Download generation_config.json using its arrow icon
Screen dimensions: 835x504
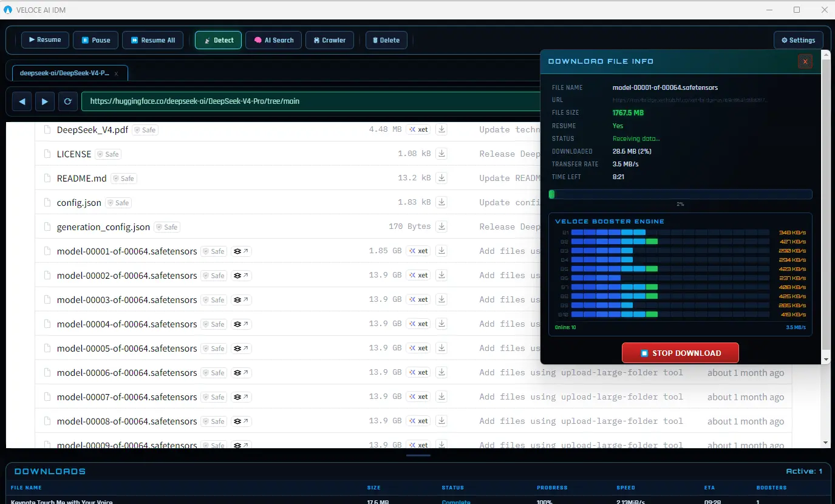[442, 226]
